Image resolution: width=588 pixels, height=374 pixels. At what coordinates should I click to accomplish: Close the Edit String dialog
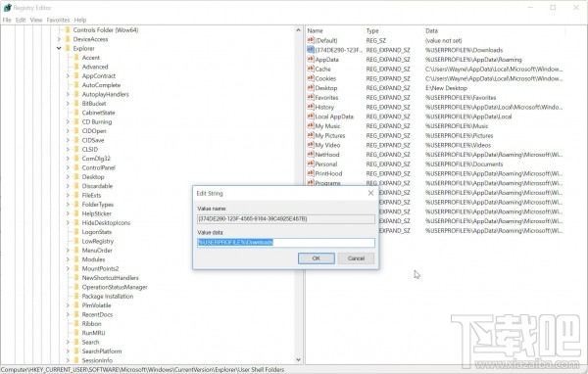[x=370, y=193]
